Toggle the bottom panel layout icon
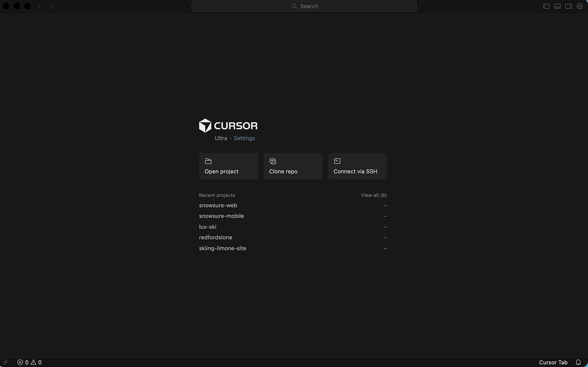588x367 pixels. click(557, 6)
